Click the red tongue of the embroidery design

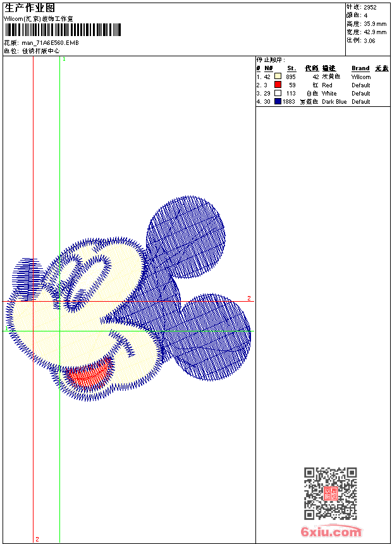pyautogui.click(x=91, y=374)
